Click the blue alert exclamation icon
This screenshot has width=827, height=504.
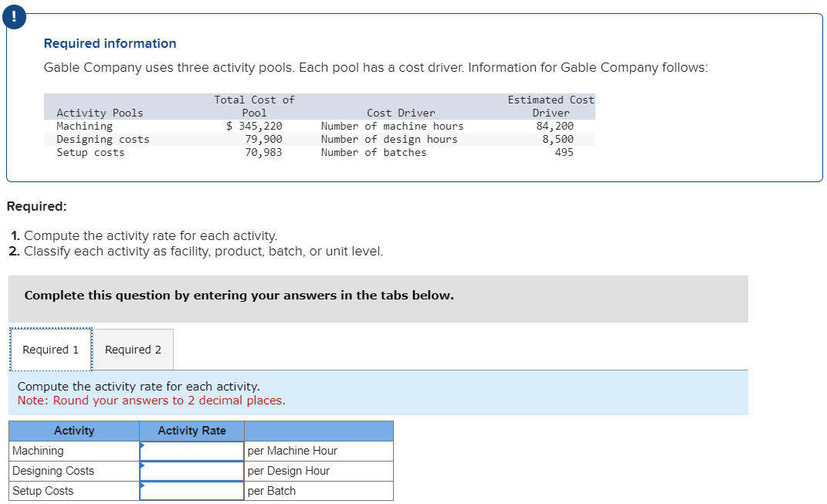14,16
